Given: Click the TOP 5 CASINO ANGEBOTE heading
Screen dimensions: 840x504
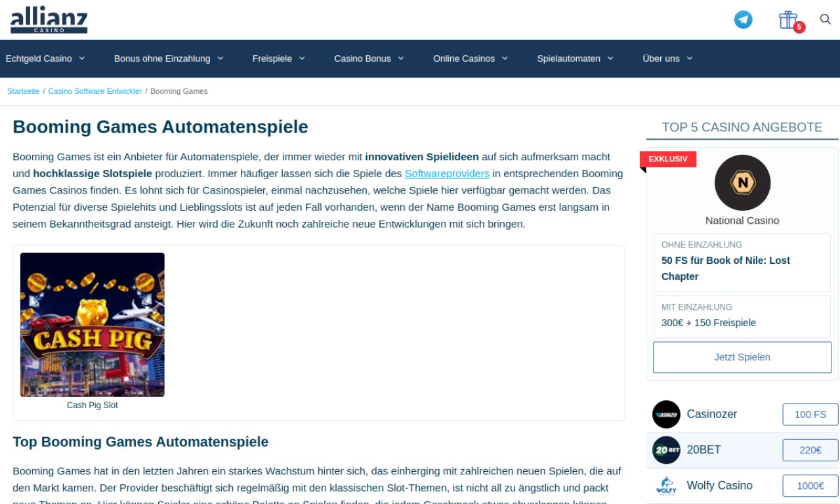Looking at the screenshot, I should click(x=742, y=127).
